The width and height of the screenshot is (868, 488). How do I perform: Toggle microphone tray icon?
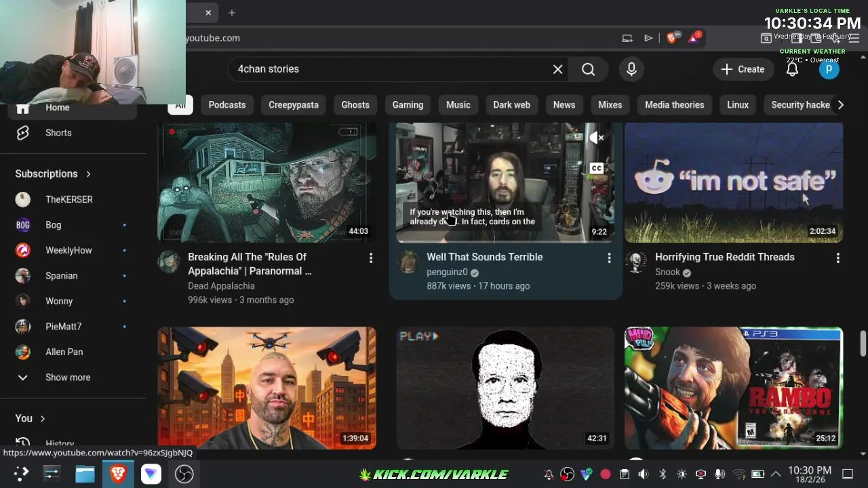tap(719, 474)
